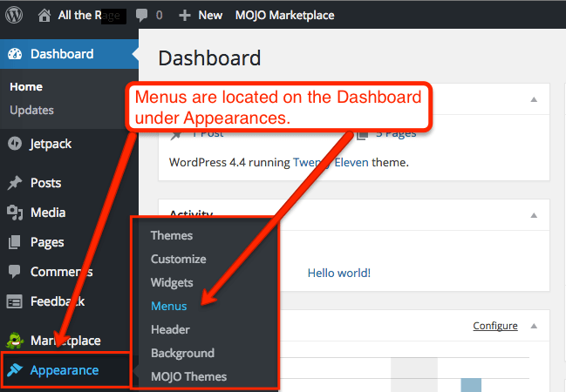
Task: Click the comment count 0 in admin bar
Action: 160,15
